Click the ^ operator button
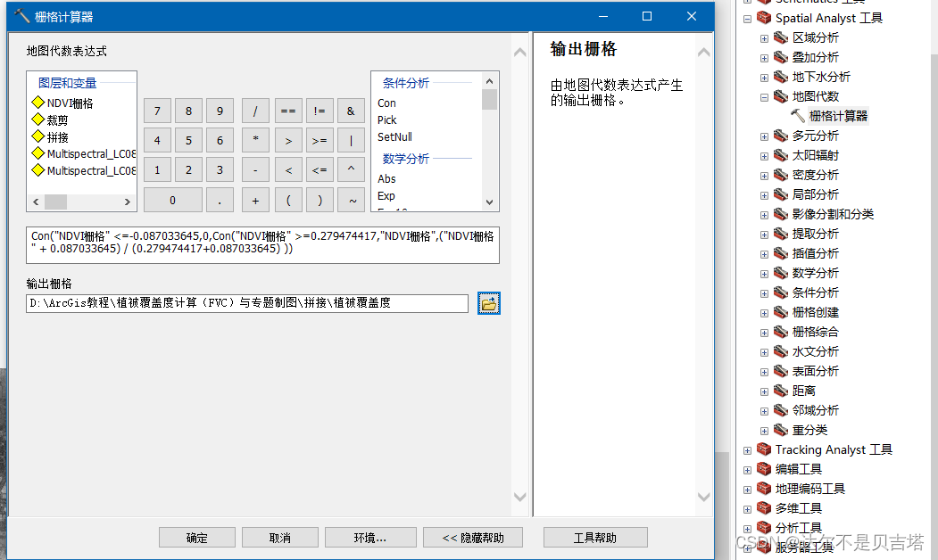The width and height of the screenshot is (938, 560). [x=351, y=169]
